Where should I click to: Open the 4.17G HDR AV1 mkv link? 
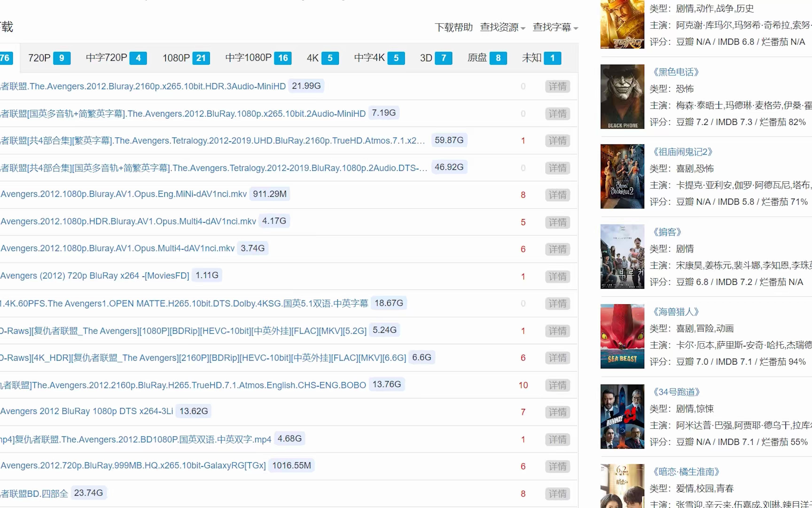128,221
